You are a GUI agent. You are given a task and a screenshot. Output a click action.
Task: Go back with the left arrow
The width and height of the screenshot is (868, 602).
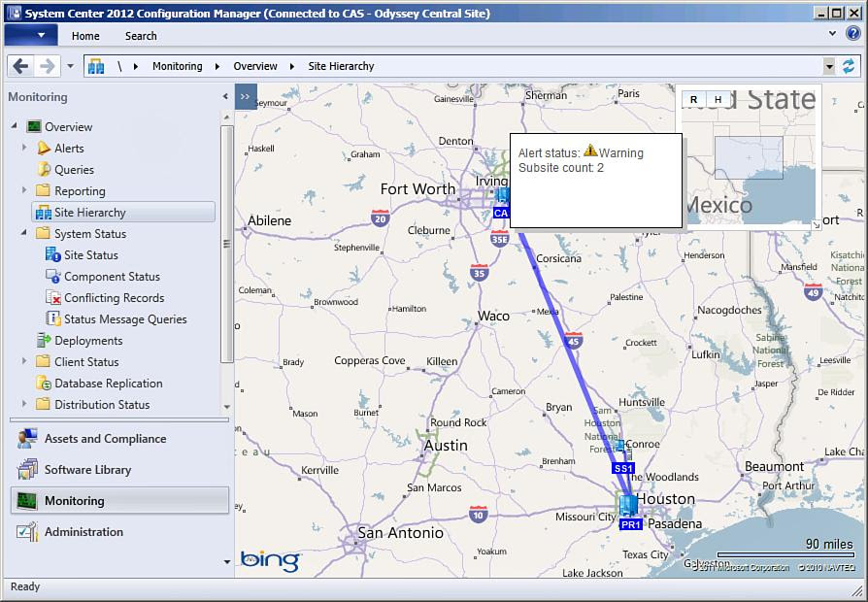tap(20, 66)
